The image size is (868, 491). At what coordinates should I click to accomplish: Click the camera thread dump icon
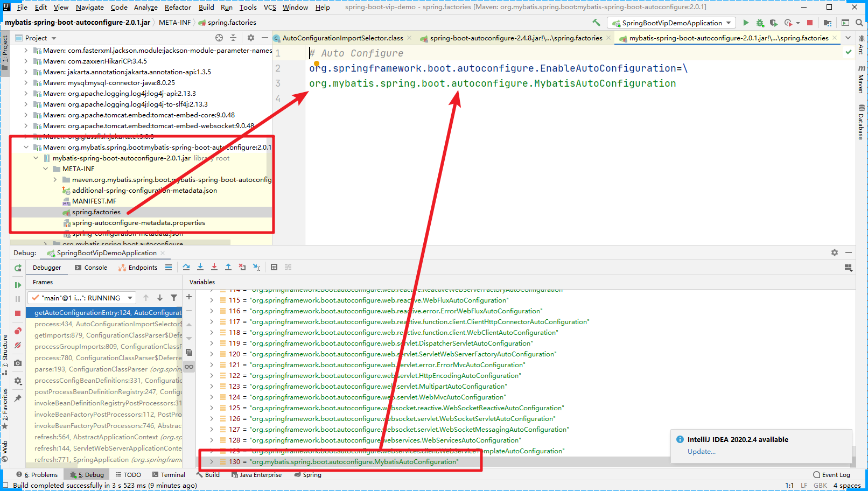18,363
